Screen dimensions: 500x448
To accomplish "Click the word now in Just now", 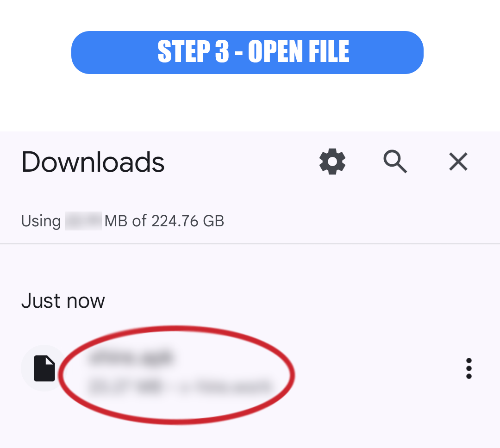I will [x=86, y=301].
